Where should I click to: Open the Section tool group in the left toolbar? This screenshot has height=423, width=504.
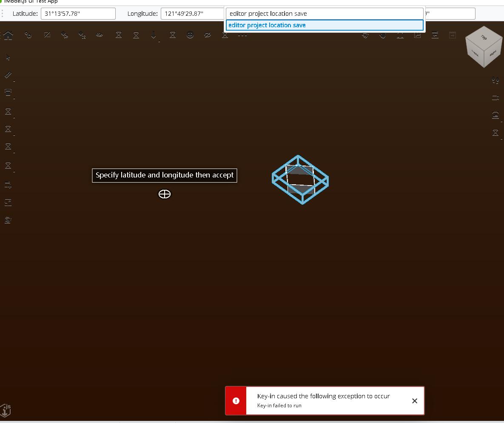(8, 93)
